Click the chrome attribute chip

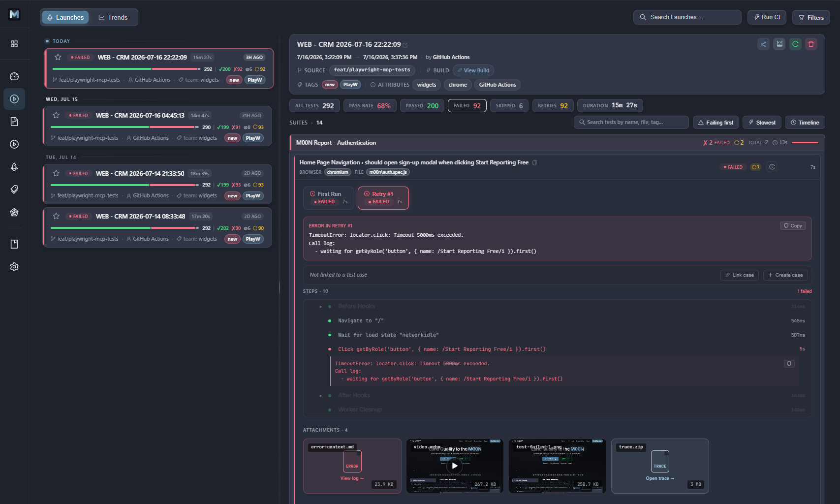coord(458,85)
